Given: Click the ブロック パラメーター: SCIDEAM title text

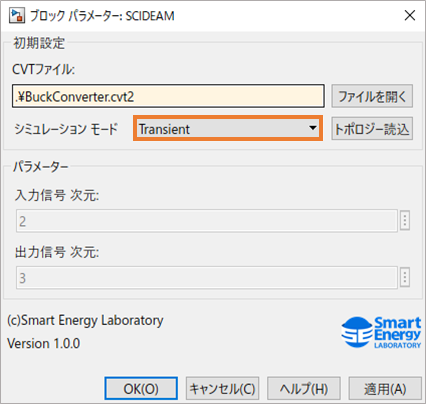Looking at the screenshot, I should (102, 16).
